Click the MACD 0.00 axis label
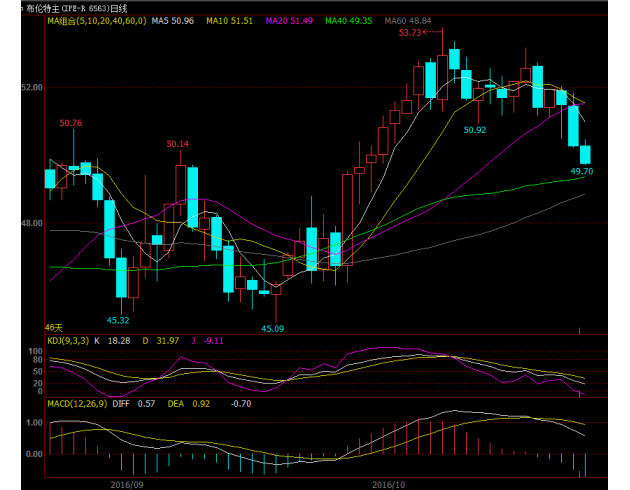Viewport: 630px width, 490px height. 34,454
